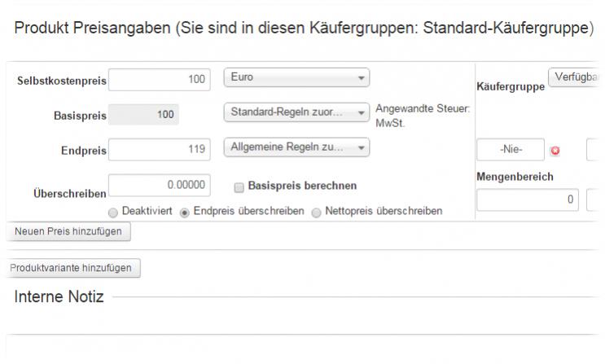Image resolution: width=605 pixels, height=364 pixels.
Task: Select Nettopreis überschreiben radio option
Action: (x=317, y=212)
